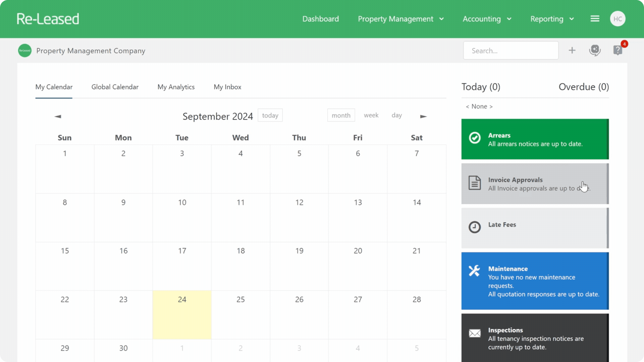The image size is (644, 362).
Task: Open the hamburger menu icon
Action: point(595,19)
